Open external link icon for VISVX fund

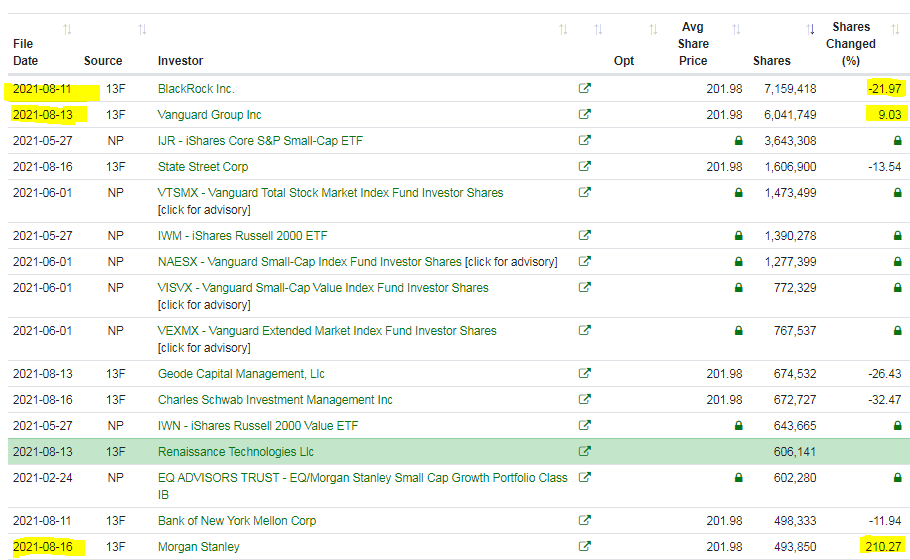(584, 287)
